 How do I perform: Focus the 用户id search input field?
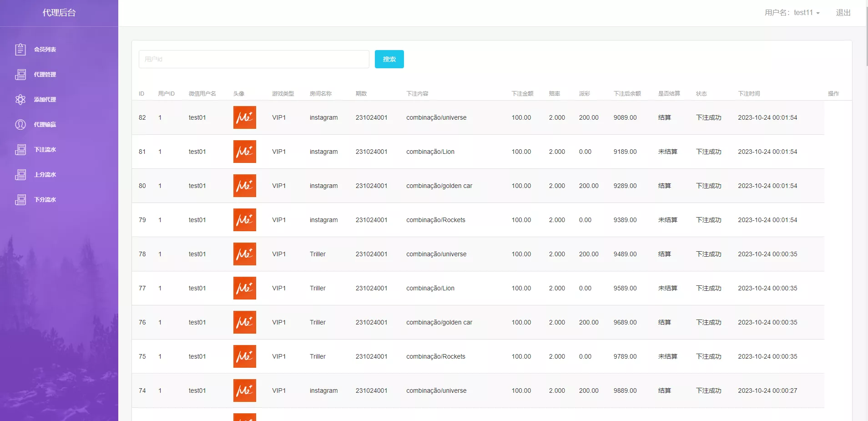(x=254, y=59)
